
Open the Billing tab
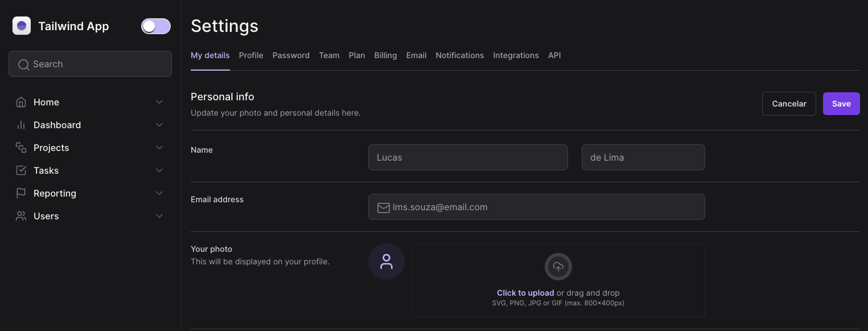click(385, 55)
